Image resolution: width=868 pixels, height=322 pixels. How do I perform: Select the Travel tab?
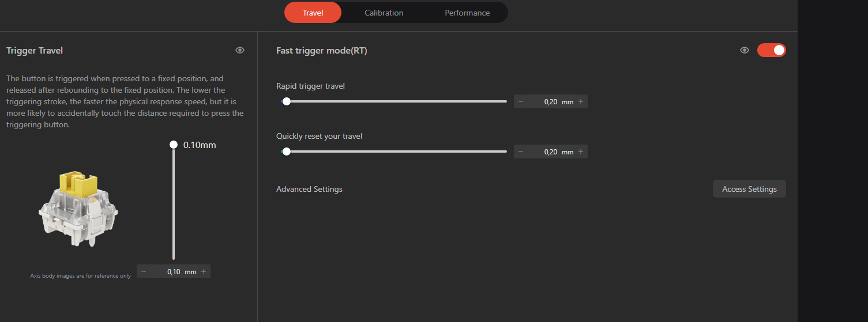[x=313, y=13]
